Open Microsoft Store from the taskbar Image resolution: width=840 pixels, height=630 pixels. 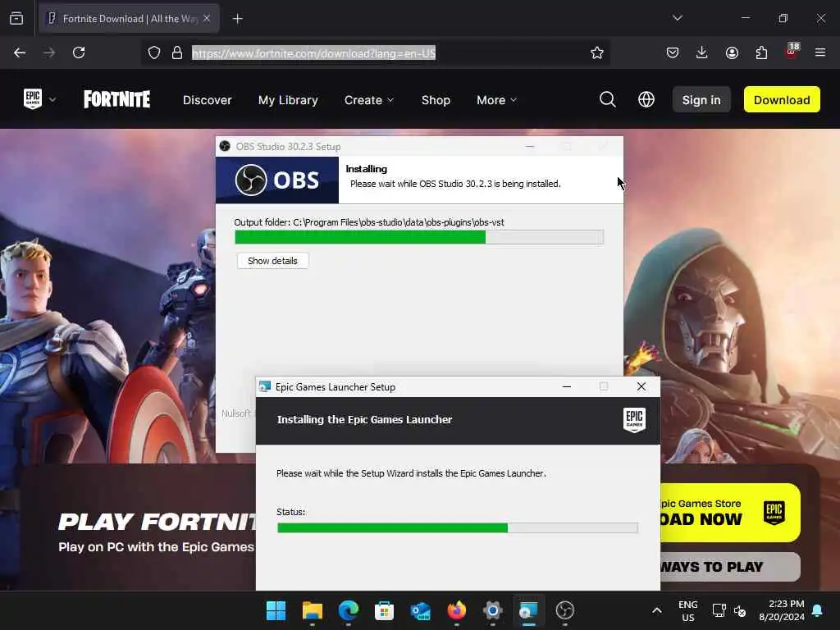tap(384, 610)
